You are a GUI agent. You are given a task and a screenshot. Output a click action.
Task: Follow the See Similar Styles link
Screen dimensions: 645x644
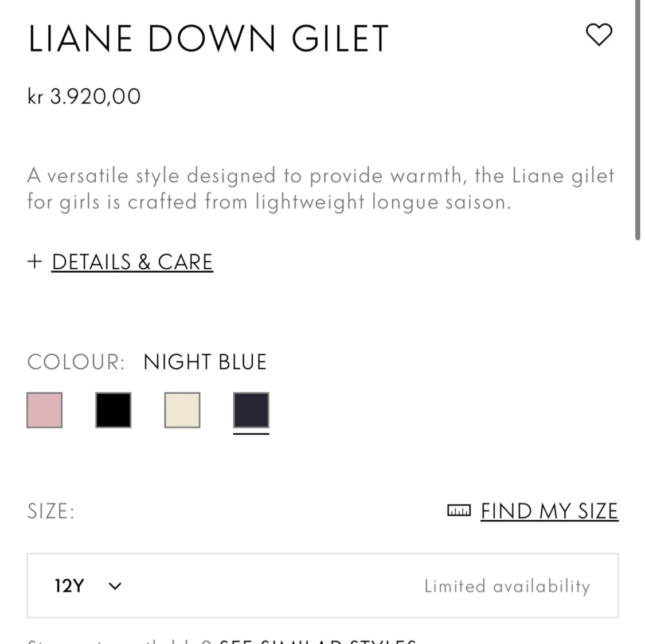pos(318,641)
